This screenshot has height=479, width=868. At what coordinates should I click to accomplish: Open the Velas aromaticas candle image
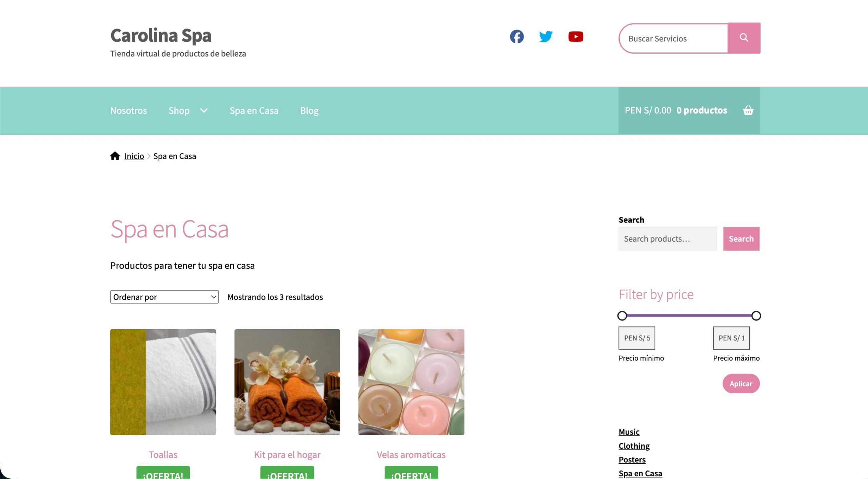[411, 382]
